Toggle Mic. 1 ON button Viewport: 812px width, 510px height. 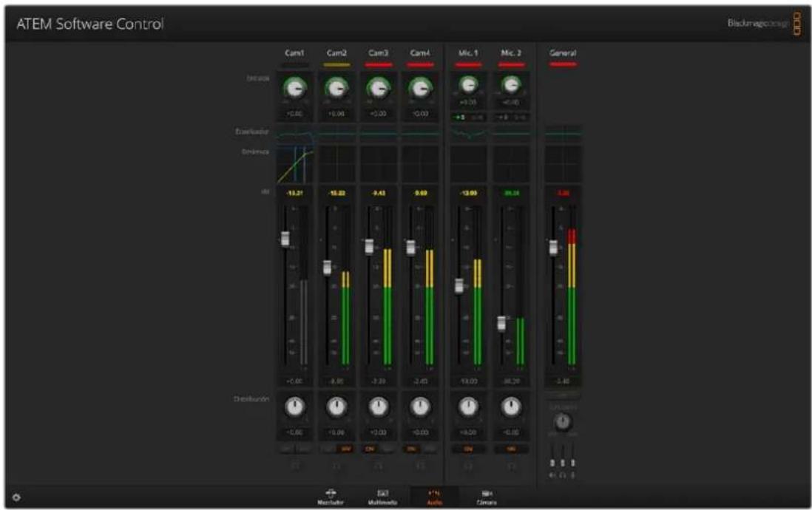(468, 449)
